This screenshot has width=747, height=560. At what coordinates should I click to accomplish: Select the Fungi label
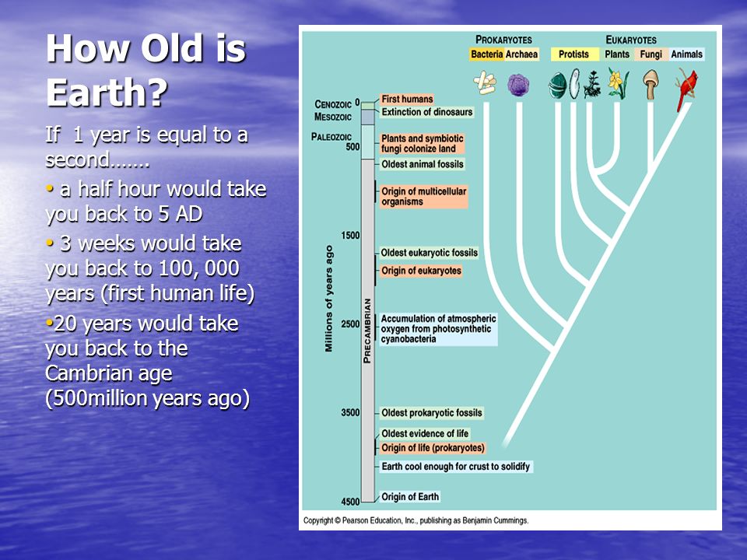coord(651,54)
